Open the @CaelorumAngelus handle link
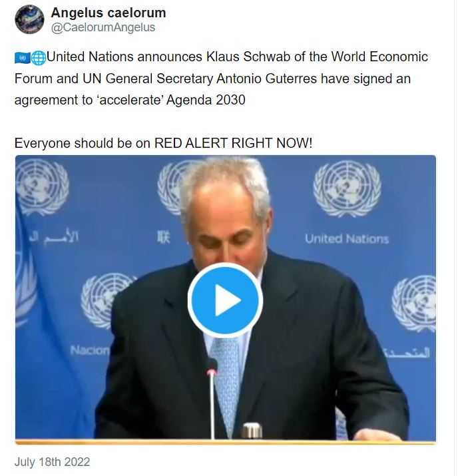 tap(103, 27)
